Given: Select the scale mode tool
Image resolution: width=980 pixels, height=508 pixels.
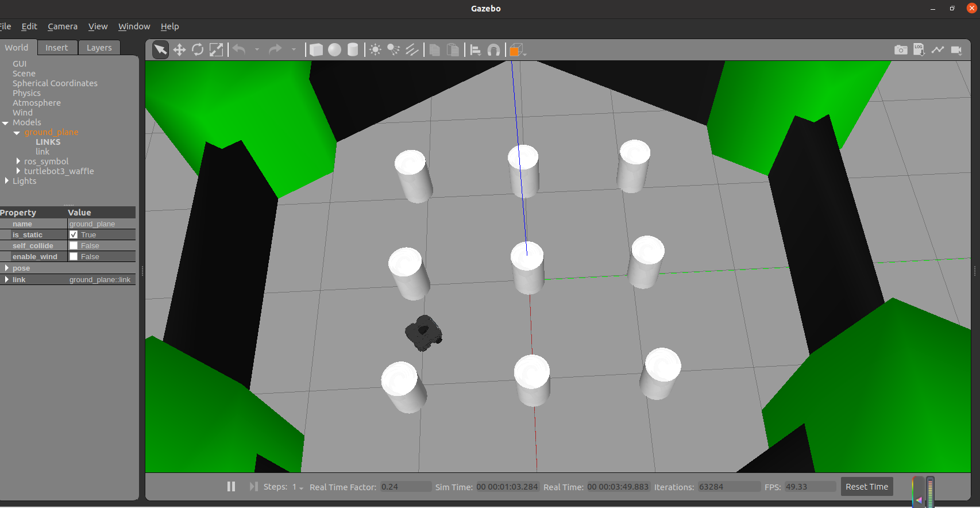Looking at the screenshot, I should 216,50.
